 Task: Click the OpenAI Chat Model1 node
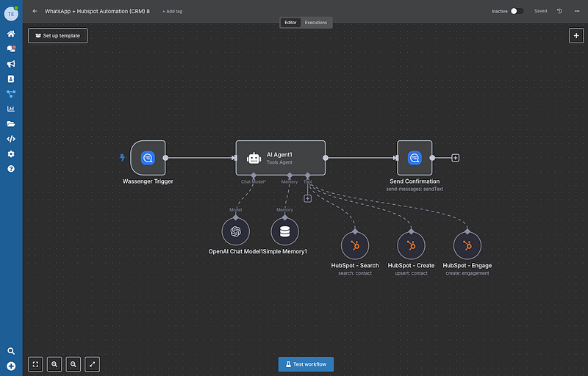[236, 231]
